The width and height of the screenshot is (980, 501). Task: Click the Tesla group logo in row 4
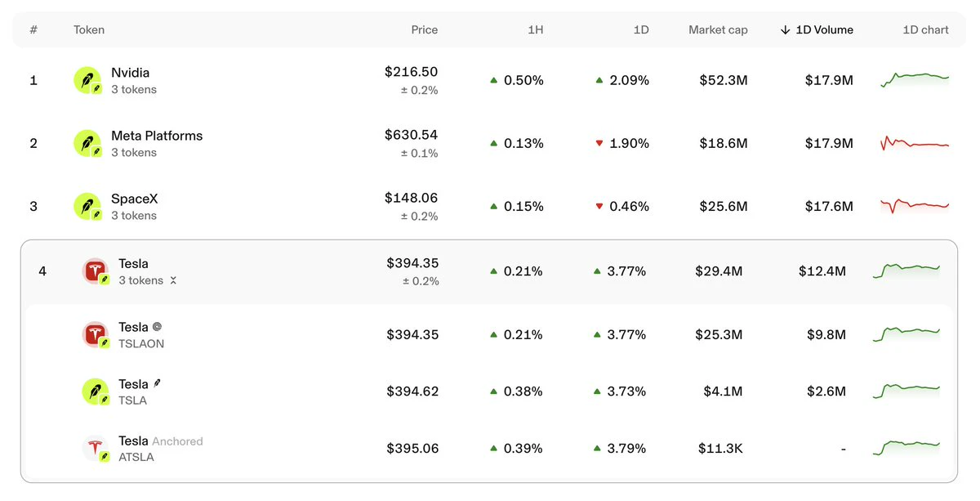(x=96, y=271)
